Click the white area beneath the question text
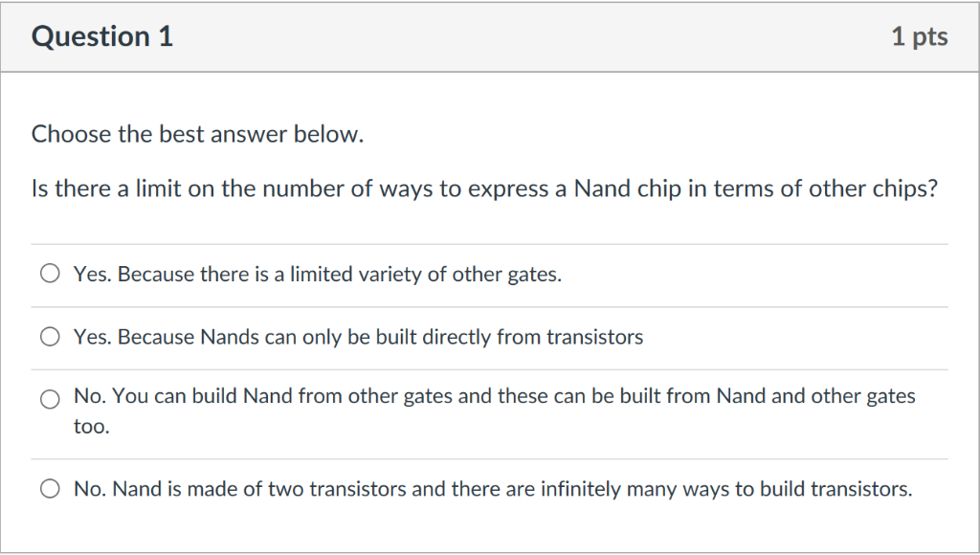 [x=490, y=220]
